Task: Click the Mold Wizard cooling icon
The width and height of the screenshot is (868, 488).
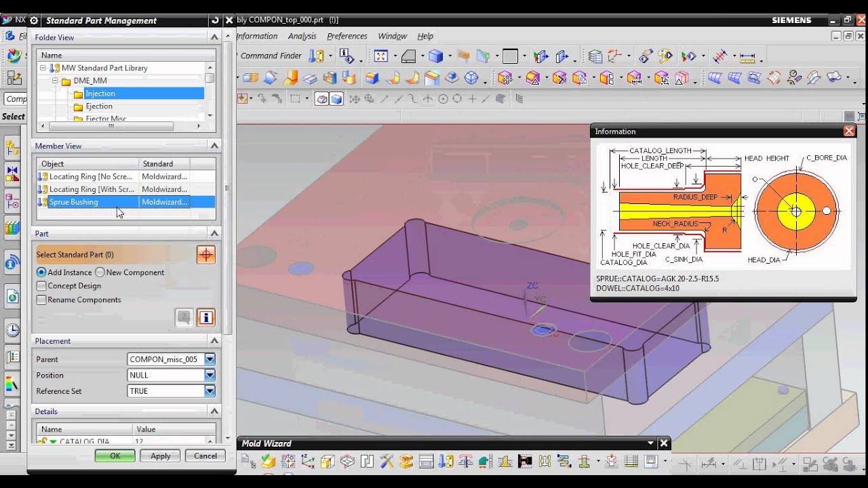Action: click(x=563, y=462)
